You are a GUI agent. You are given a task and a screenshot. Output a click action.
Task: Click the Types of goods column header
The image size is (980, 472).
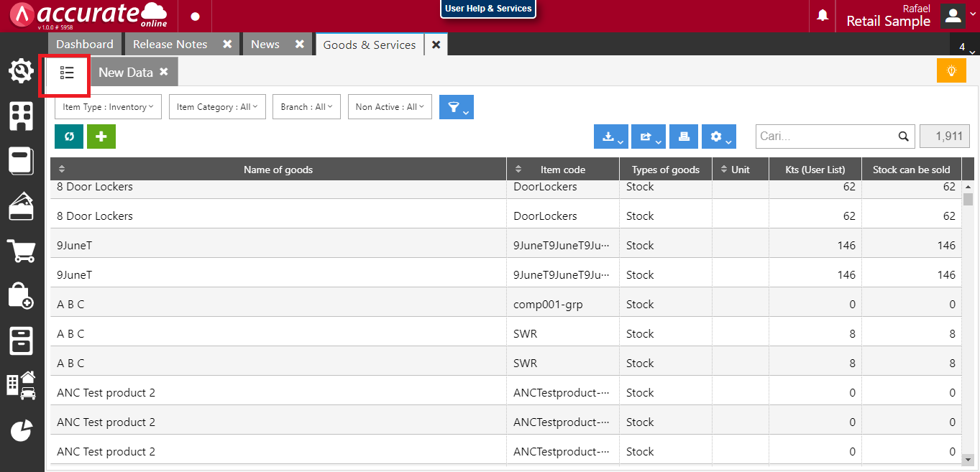click(666, 170)
